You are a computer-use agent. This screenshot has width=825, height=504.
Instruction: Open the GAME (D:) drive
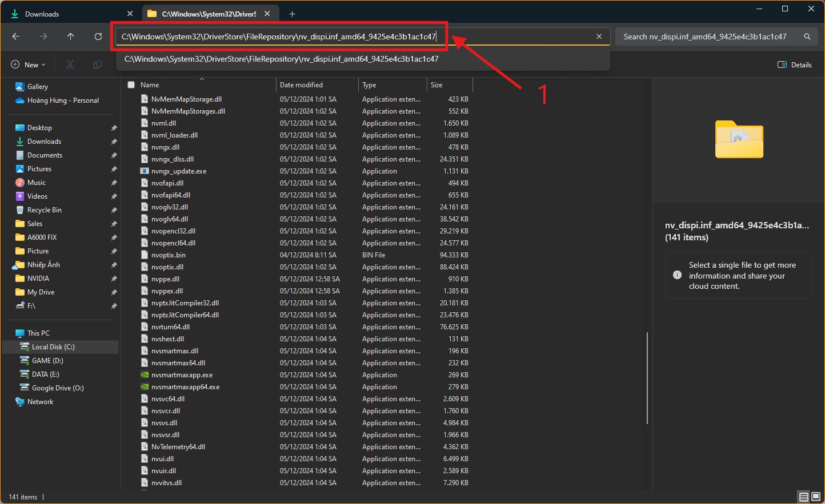pos(47,361)
